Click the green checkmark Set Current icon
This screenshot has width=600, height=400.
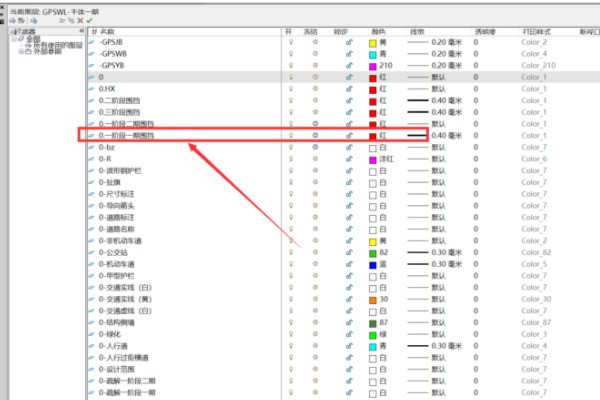click(89, 20)
